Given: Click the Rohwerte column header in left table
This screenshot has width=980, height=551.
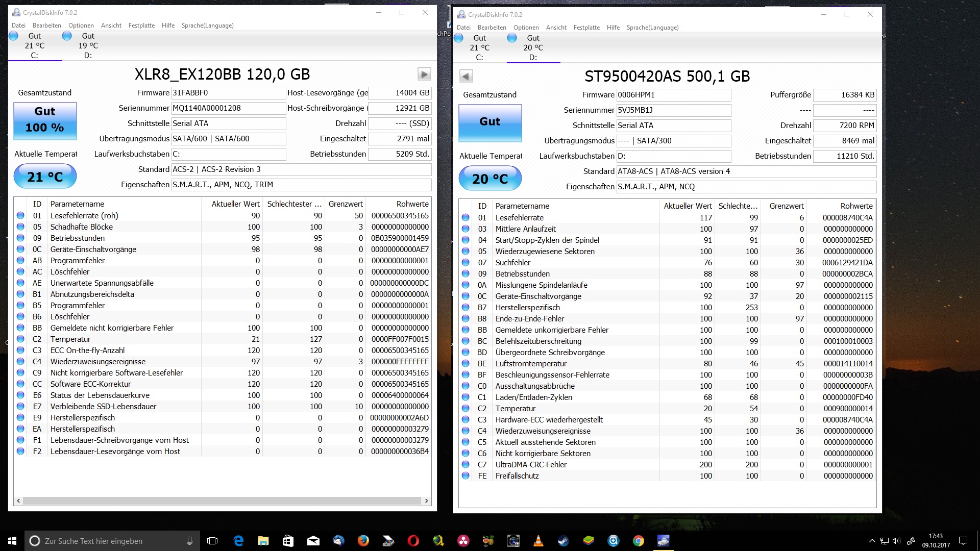Looking at the screenshot, I should point(412,204).
